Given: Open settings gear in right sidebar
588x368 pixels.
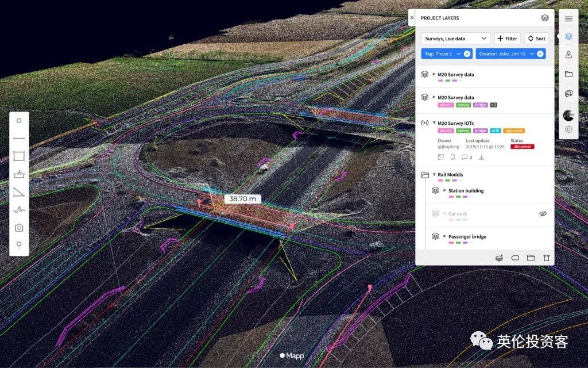Looking at the screenshot, I should (x=568, y=129).
